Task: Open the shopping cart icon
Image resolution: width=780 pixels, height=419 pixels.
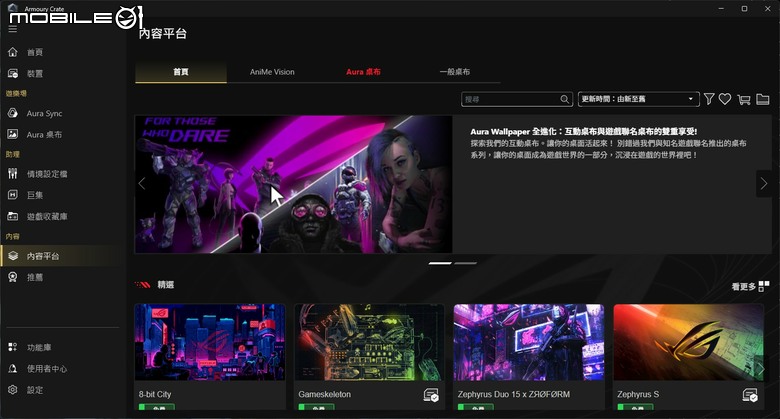Action: pyautogui.click(x=744, y=100)
